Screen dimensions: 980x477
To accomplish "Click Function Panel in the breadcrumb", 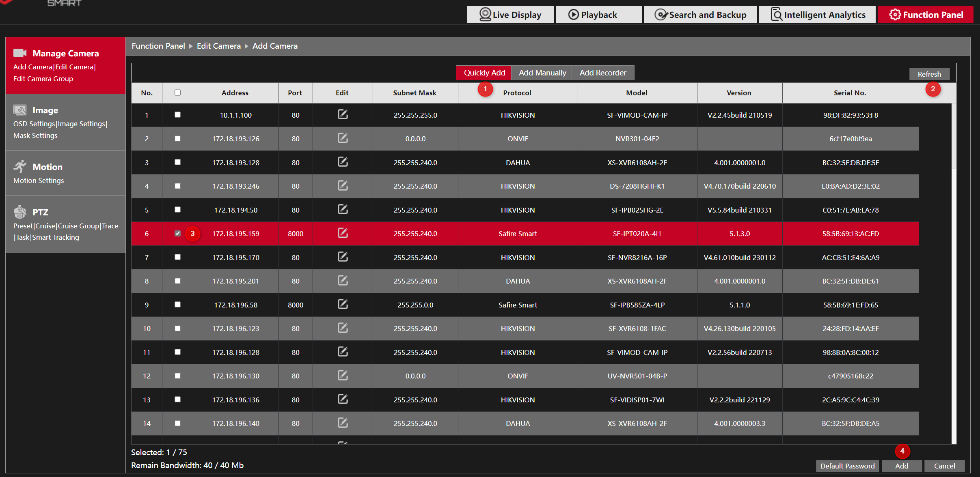I will pyautogui.click(x=158, y=46).
